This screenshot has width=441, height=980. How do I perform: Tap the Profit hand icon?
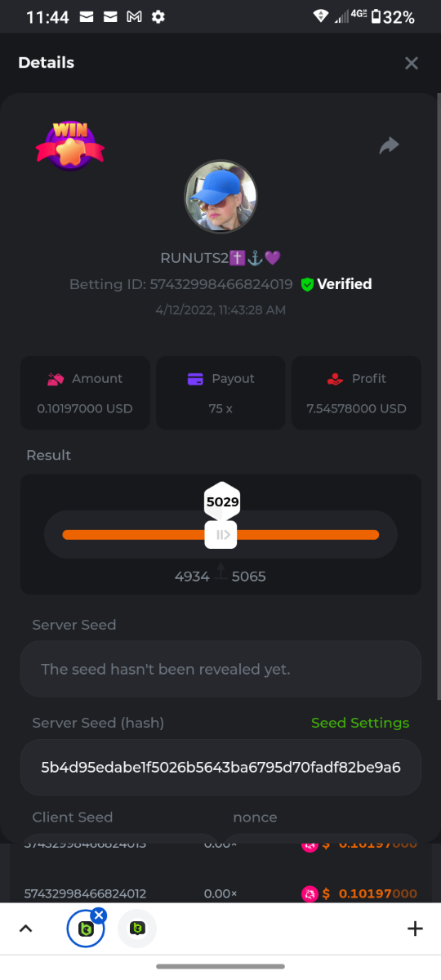tap(334, 379)
